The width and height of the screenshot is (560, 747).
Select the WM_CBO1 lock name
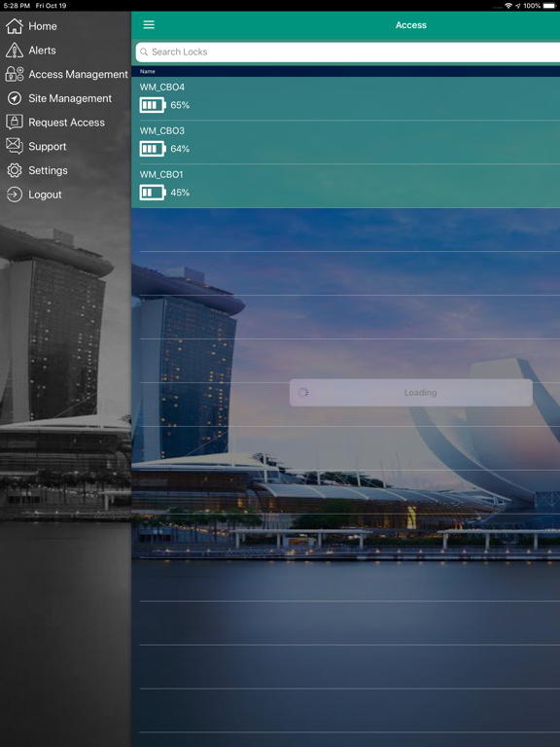pos(161,175)
